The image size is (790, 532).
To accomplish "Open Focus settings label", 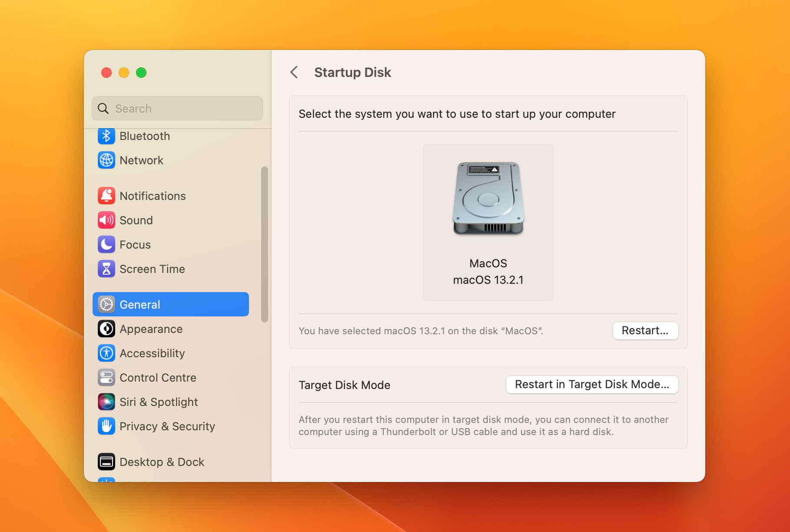I will (x=135, y=245).
